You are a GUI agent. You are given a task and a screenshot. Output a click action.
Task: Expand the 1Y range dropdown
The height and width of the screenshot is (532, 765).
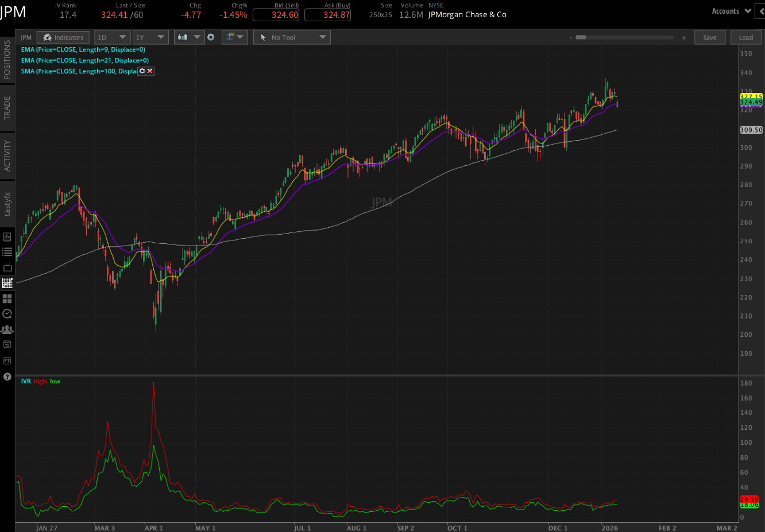[150, 37]
